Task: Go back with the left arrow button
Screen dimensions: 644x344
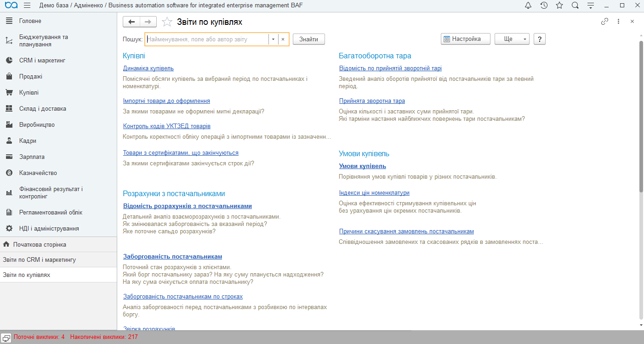Action: 131,22
